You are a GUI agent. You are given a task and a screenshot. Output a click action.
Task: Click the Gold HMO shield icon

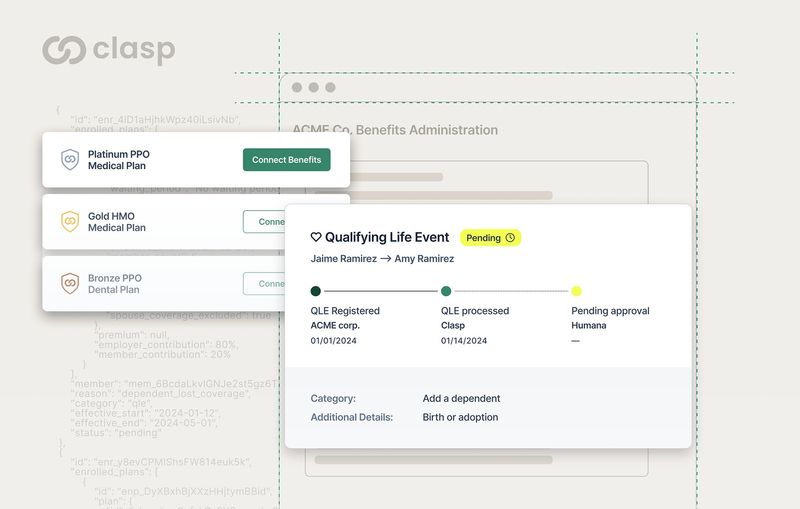click(x=70, y=222)
